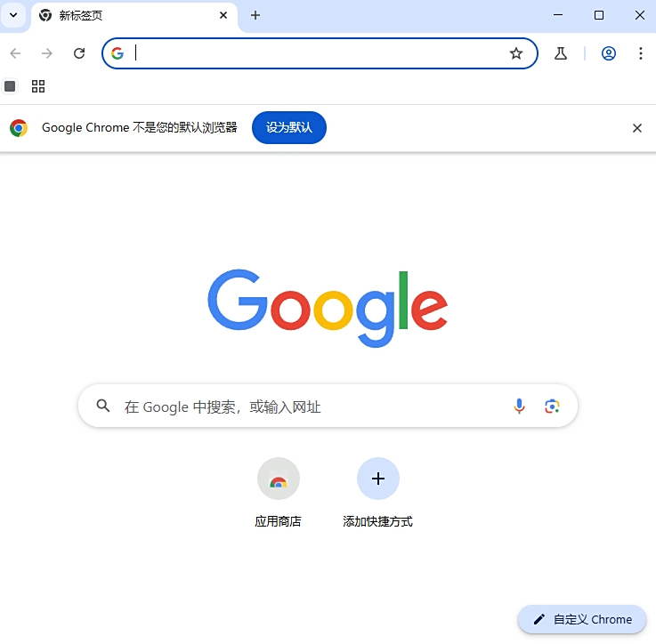Click the bookmark star icon in address bar
The image size is (656, 644).
coord(516,53)
